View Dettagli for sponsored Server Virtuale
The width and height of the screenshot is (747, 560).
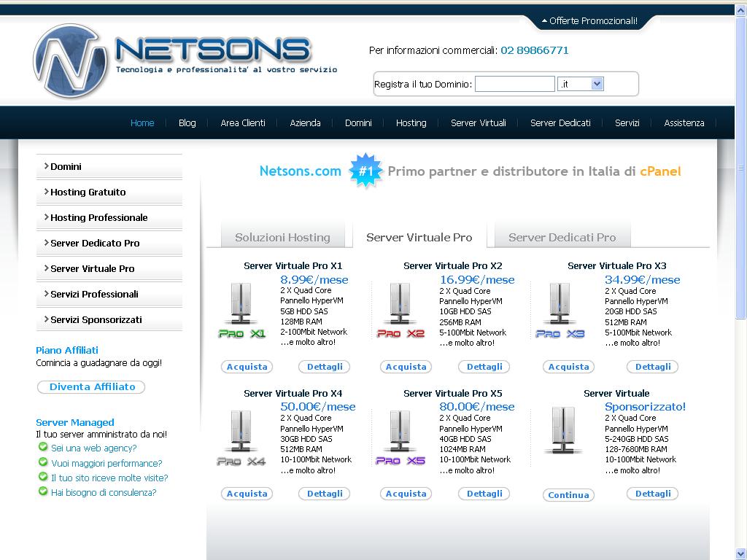pos(653,494)
